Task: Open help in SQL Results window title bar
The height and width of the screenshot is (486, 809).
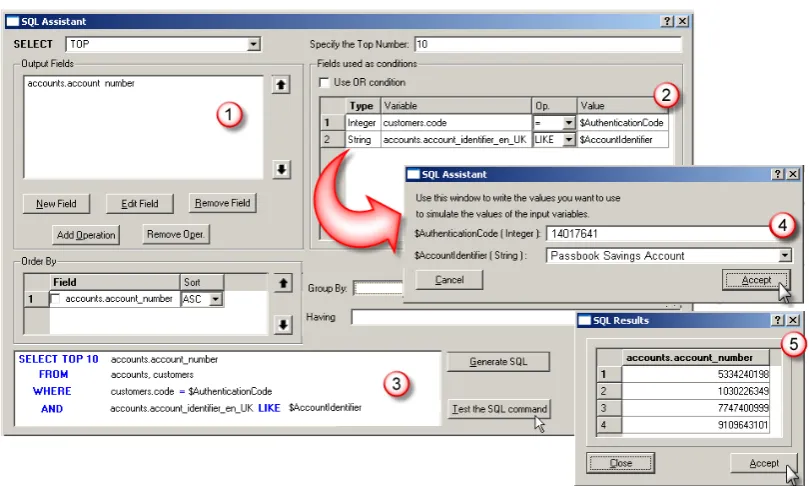Action: [778, 320]
